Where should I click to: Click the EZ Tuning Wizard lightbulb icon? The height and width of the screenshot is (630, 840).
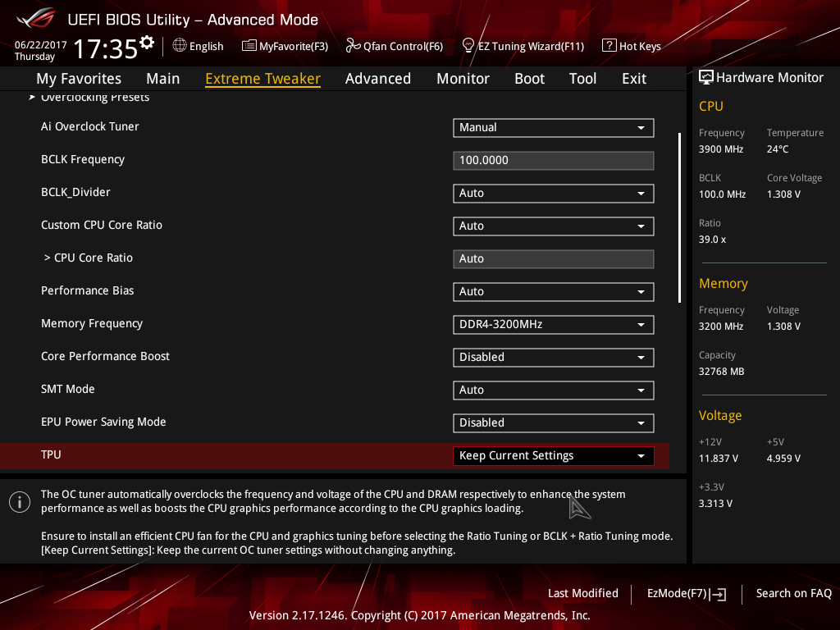click(468, 46)
